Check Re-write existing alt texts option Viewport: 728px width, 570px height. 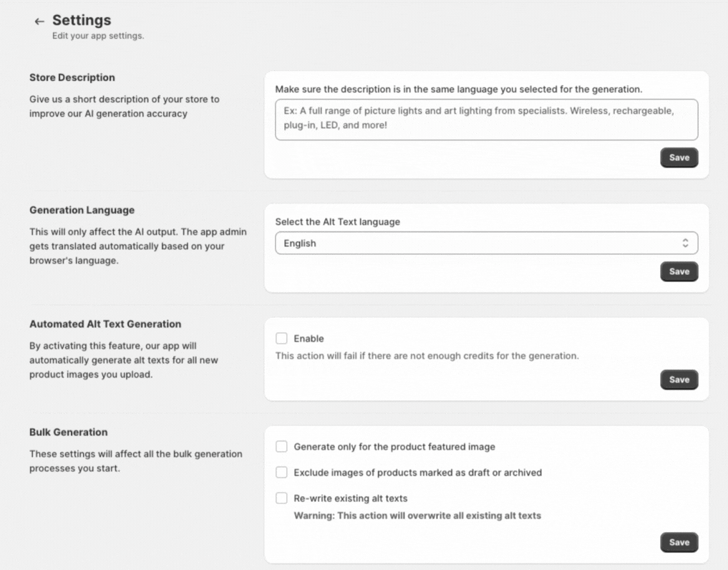tap(282, 498)
